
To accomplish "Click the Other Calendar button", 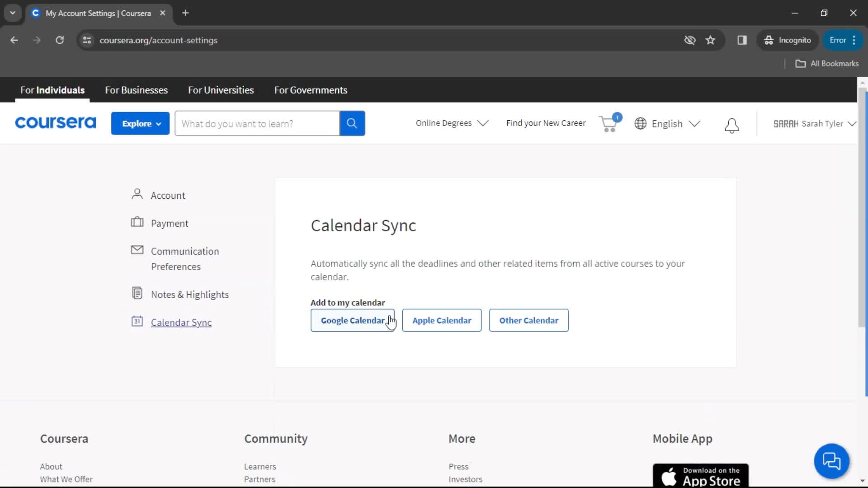I will coord(529,320).
